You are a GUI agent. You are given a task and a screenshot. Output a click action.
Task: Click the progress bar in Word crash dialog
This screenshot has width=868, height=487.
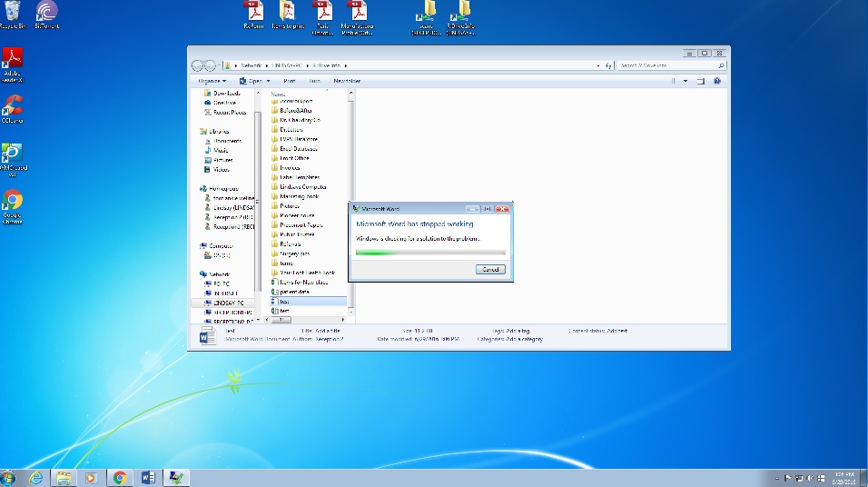pyautogui.click(x=430, y=252)
